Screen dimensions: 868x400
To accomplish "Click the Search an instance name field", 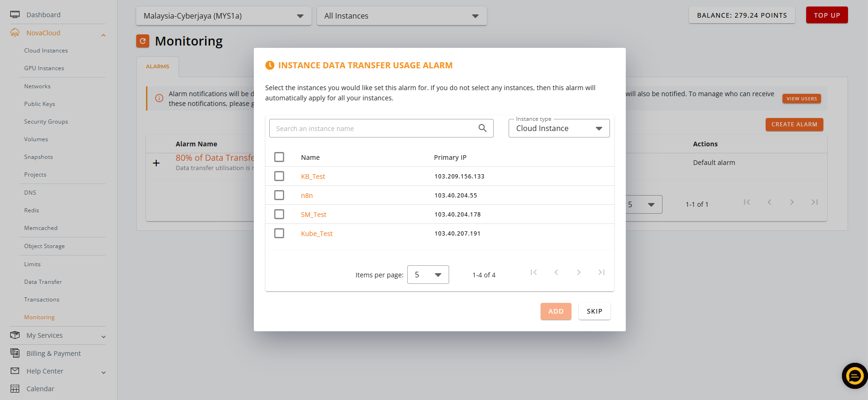I will pos(381,128).
